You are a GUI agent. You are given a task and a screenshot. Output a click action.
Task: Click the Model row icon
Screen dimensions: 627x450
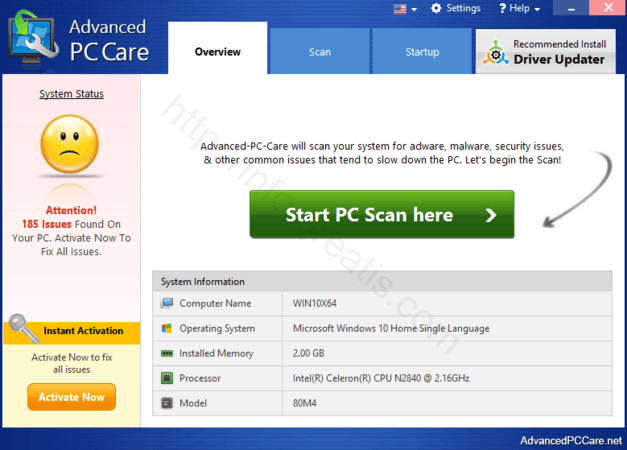(166, 403)
